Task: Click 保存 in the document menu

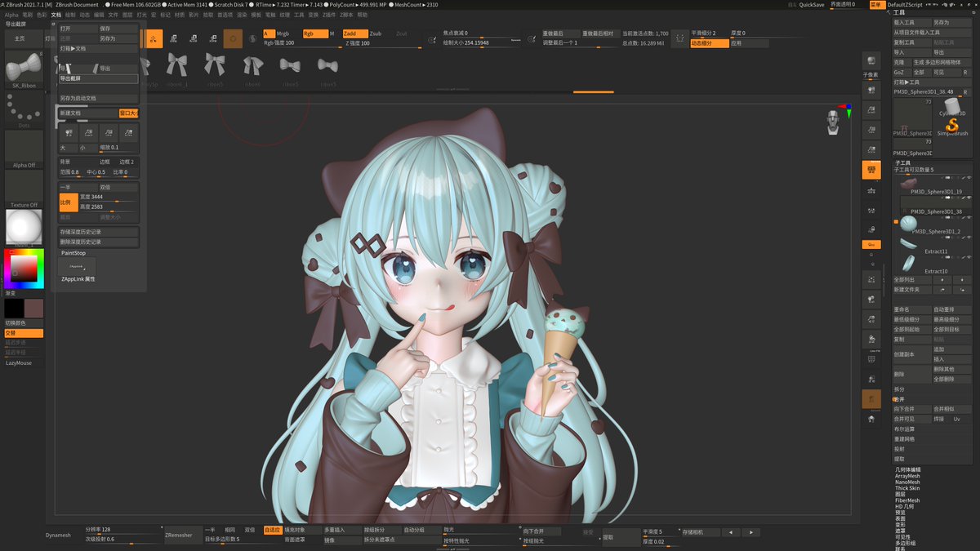Action: click(x=118, y=29)
